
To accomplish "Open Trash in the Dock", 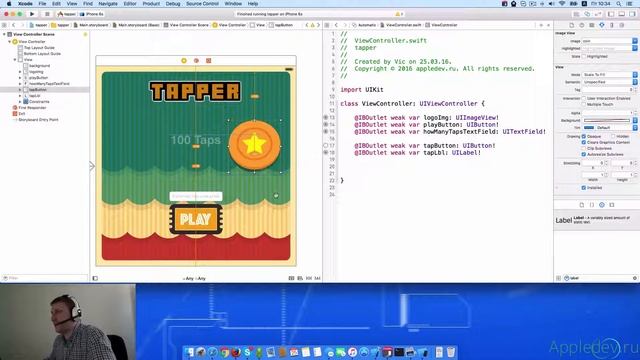I will (451, 352).
